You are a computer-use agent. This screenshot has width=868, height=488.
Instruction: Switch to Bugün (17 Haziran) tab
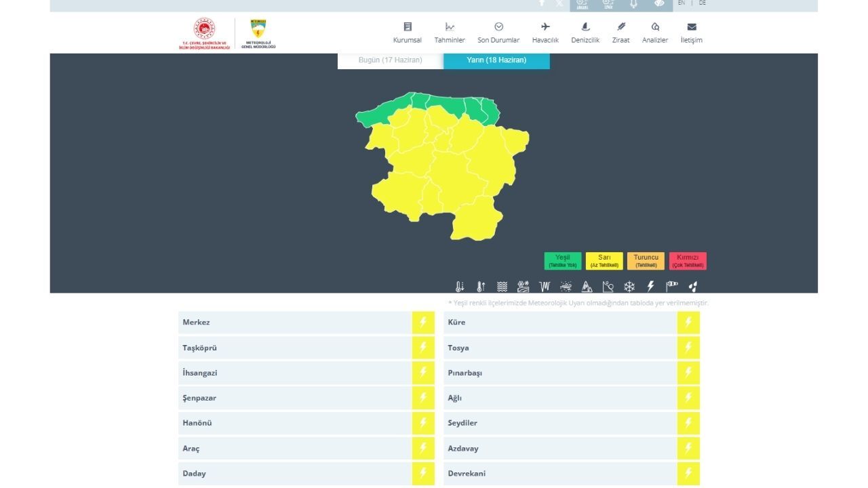coord(391,60)
